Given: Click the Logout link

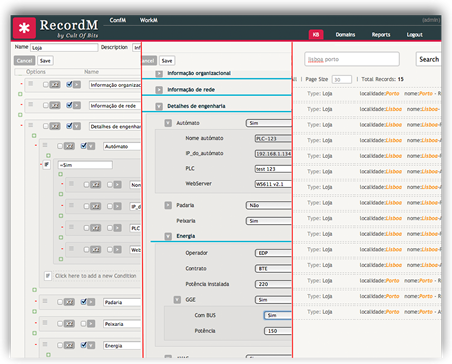Looking at the screenshot, I should coord(414,35).
